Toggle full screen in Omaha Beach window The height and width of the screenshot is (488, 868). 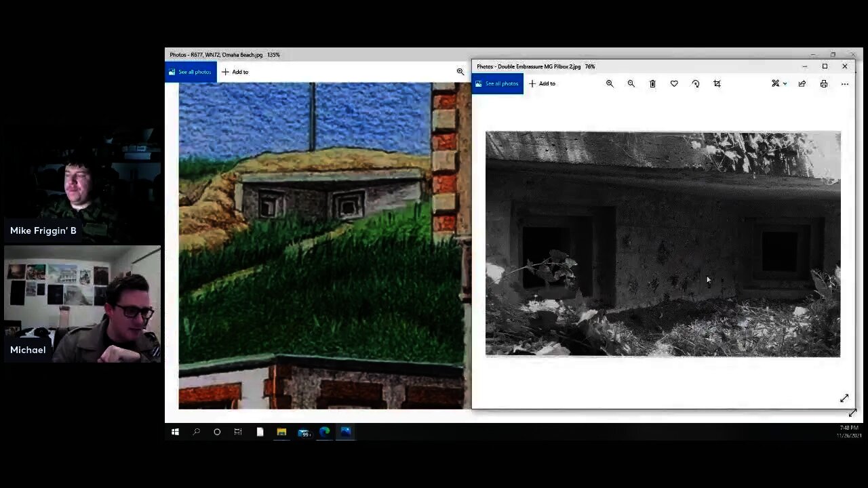click(852, 413)
